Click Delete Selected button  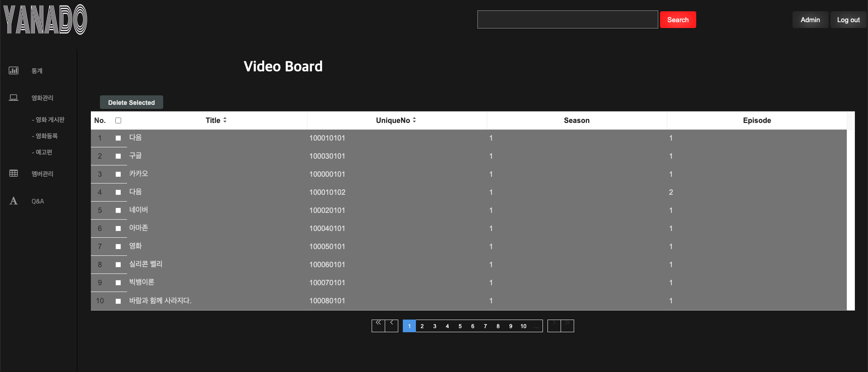point(132,102)
